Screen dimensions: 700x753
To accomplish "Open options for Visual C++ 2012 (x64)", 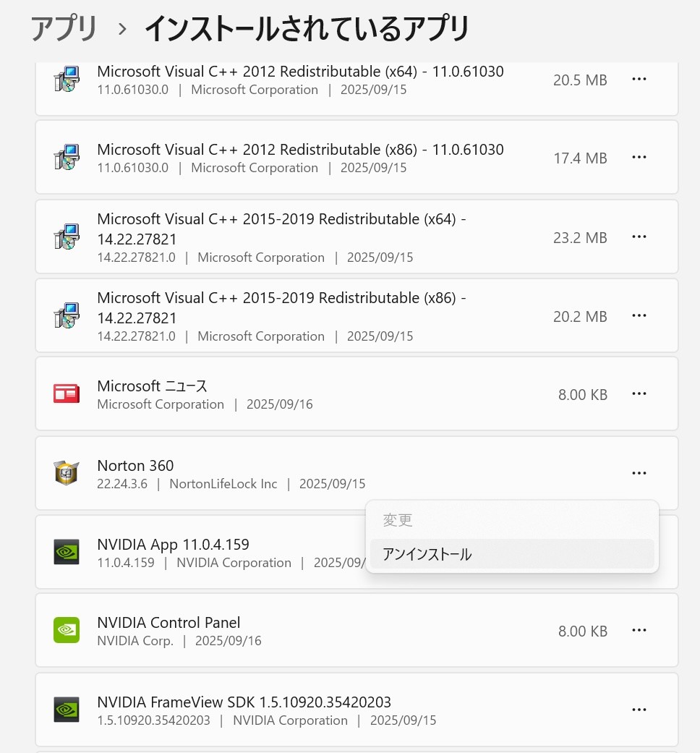I will click(x=639, y=80).
